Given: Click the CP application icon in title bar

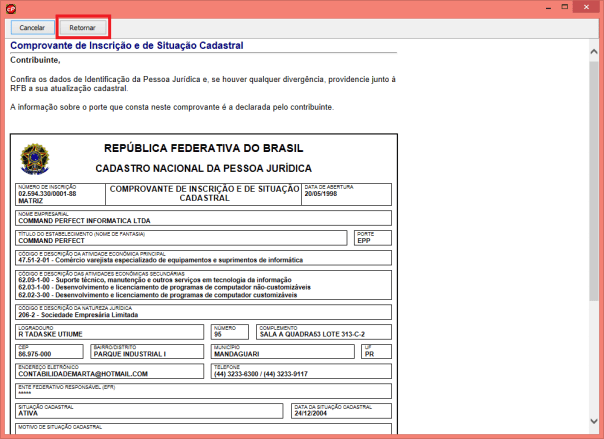Looking at the screenshot, I should [x=11, y=8].
